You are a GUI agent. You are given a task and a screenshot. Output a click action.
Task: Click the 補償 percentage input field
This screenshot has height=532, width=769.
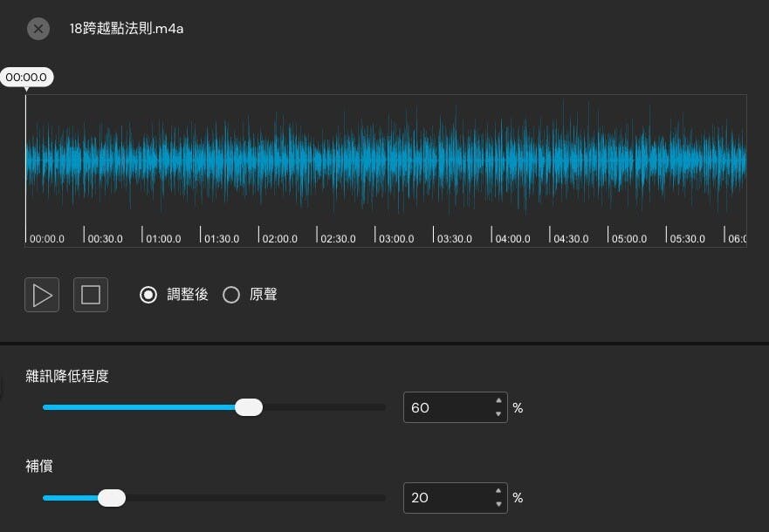[445, 498]
